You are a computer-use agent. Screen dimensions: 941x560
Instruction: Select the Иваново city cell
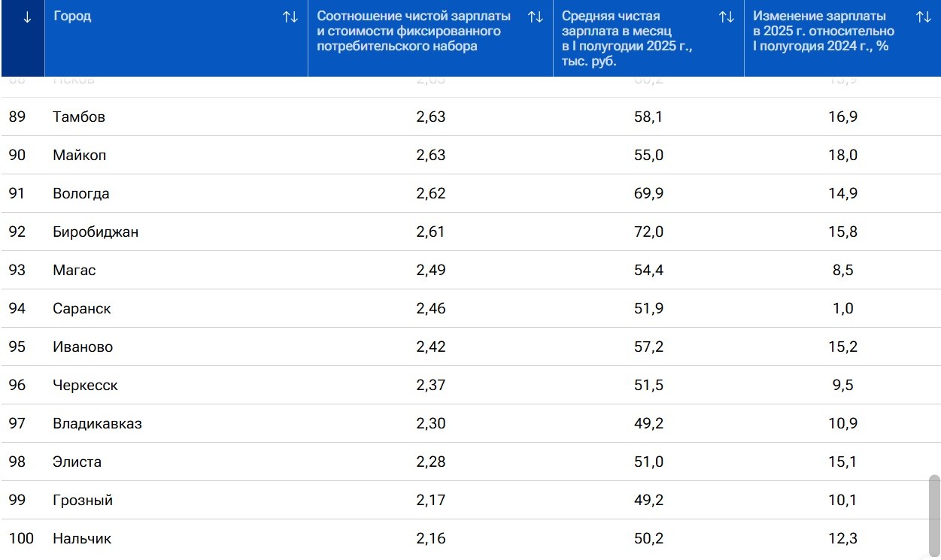83,347
